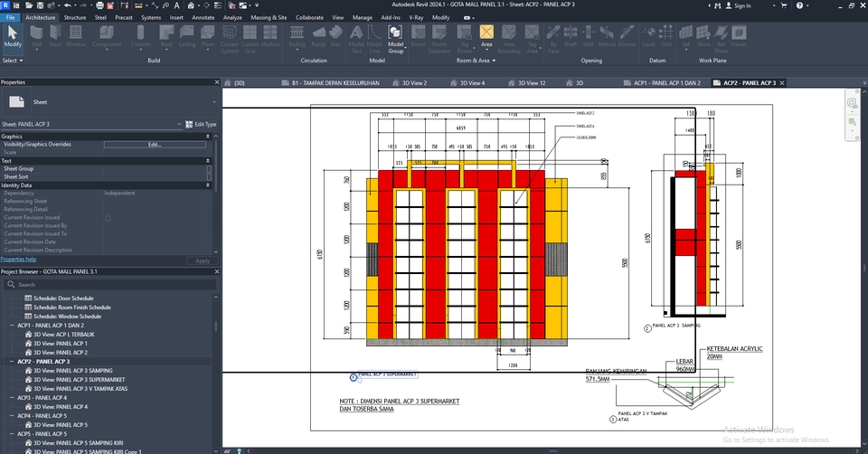Close the ACP2 - PANEL ACP 3 tab
This screenshot has height=454, width=868.
click(x=782, y=83)
